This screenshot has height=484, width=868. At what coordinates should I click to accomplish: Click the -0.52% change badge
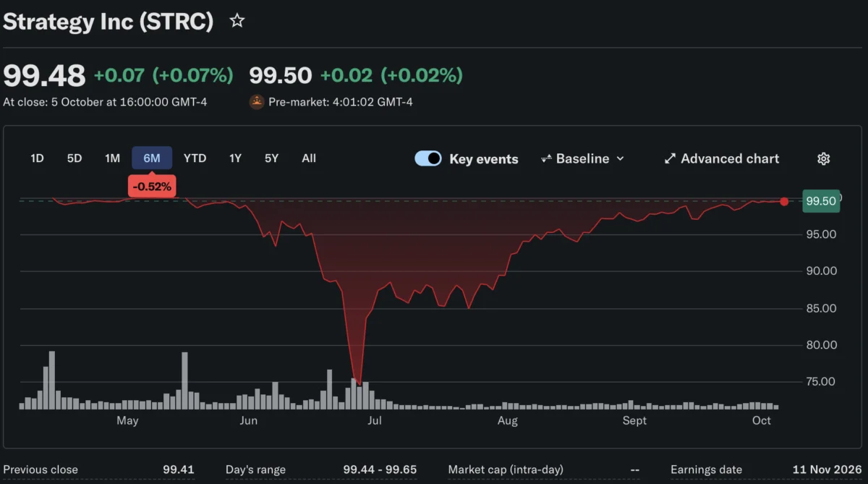(152, 187)
